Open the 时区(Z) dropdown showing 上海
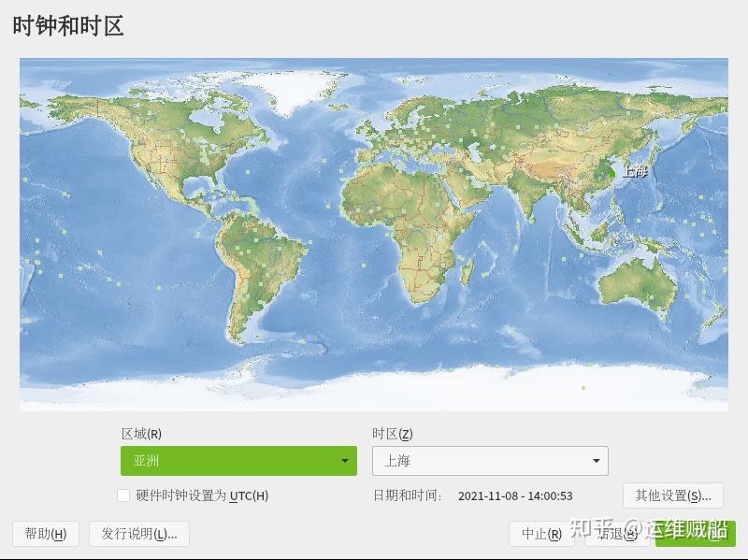This screenshot has height=560, width=748. (490, 461)
